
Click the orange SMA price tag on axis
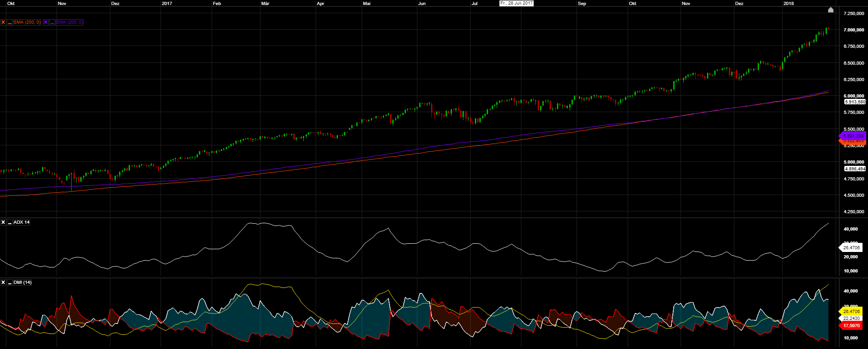pyautogui.click(x=853, y=142)
